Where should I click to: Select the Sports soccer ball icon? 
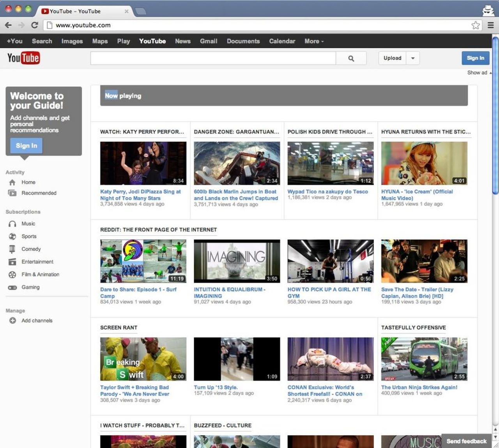[12, 236]
